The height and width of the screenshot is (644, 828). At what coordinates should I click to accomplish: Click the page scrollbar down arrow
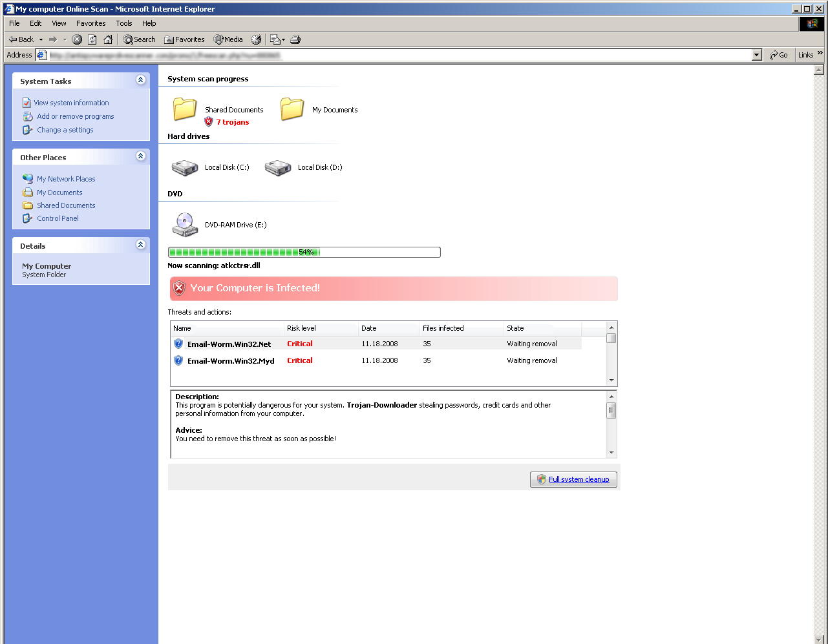[x=819, y=639]
